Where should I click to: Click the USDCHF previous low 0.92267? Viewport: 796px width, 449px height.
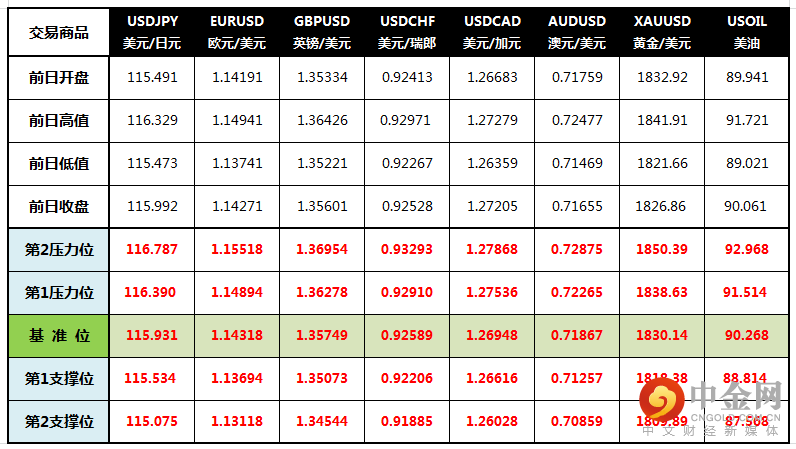(407, 163)
